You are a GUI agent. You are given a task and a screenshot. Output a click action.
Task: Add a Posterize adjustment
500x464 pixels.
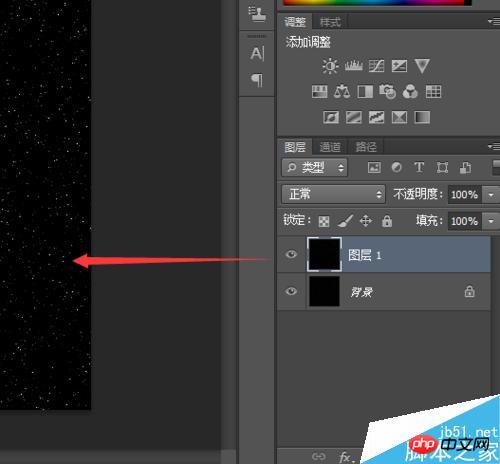point(354,117)
